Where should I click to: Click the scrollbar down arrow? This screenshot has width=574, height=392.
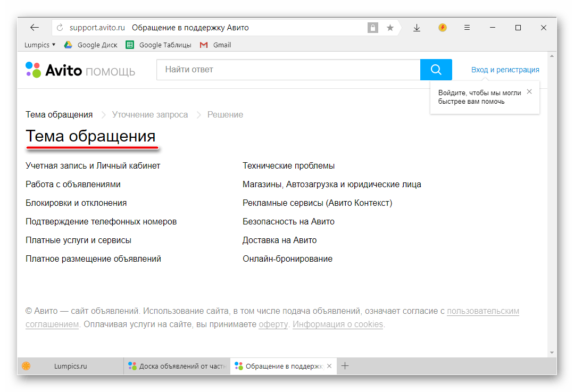click(552, 353)
